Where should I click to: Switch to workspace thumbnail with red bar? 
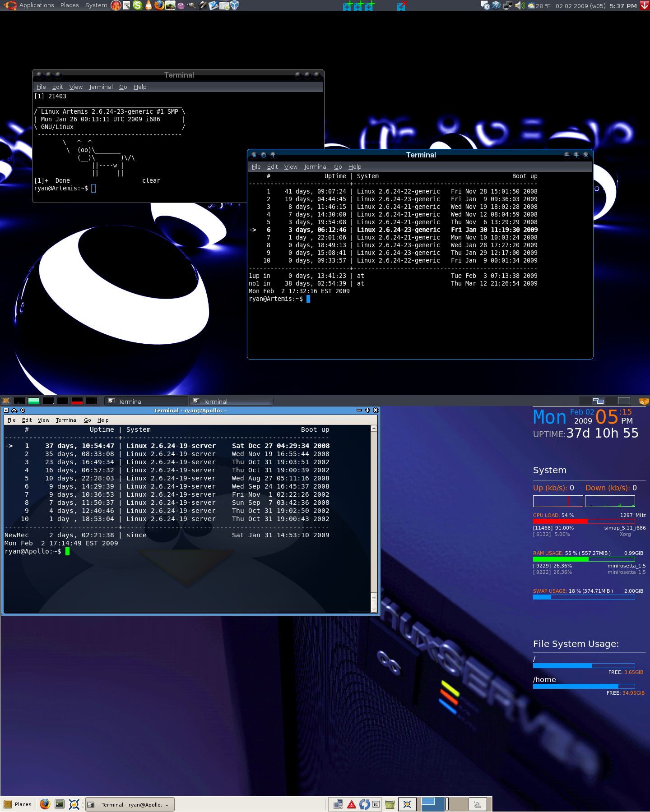point(77,401)
